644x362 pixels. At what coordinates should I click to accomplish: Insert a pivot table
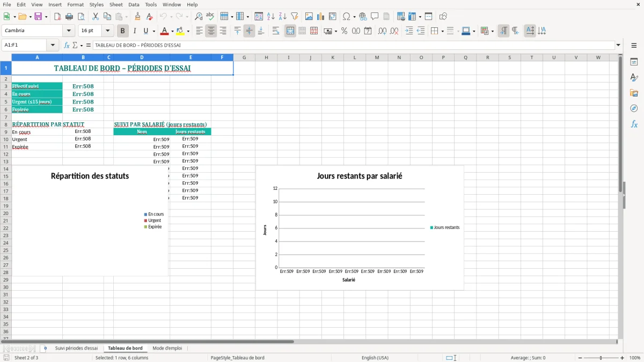[333, 17]
